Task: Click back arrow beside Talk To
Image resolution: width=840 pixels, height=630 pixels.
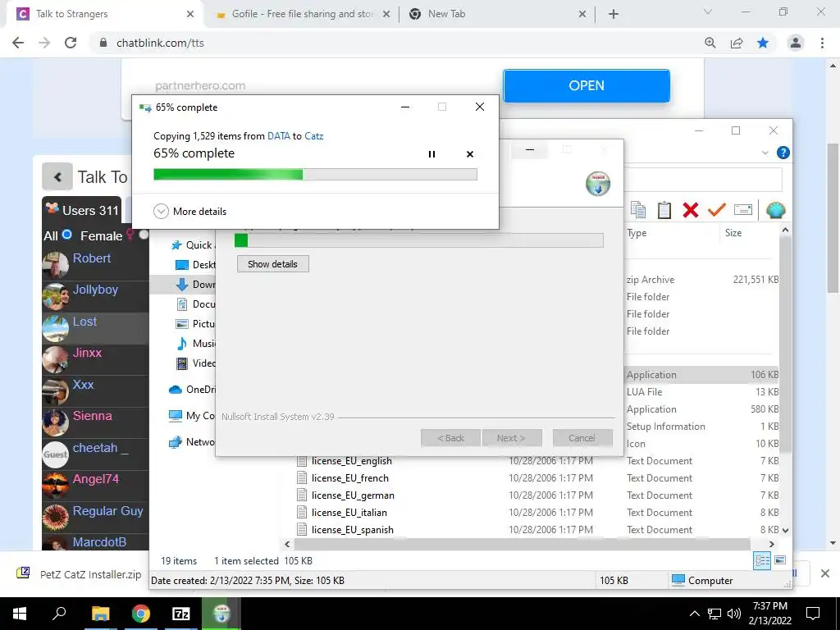Action: point(57,177)
